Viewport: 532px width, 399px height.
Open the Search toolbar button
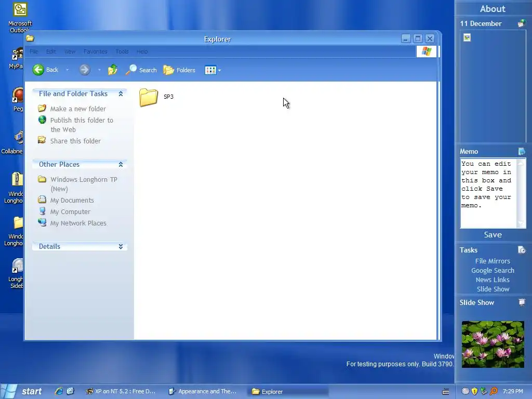pyautogui.click(x=141, y=70)
